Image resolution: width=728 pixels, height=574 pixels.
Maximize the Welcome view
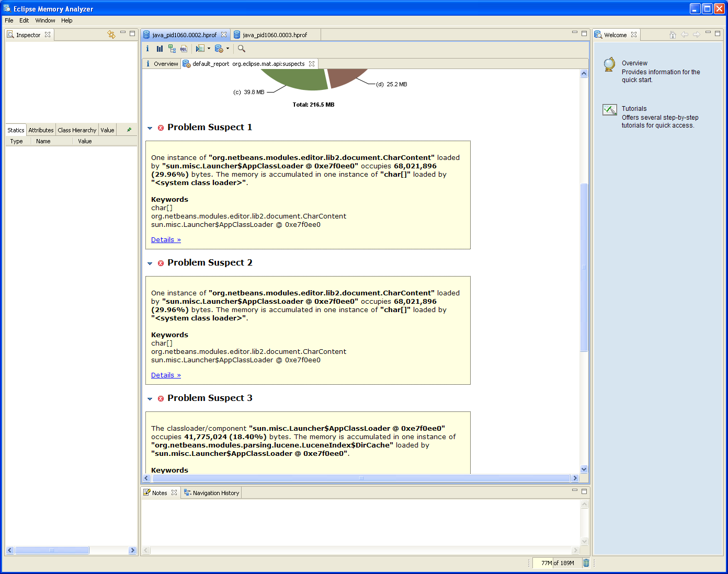pyautogui.click(x=718, y=33)
